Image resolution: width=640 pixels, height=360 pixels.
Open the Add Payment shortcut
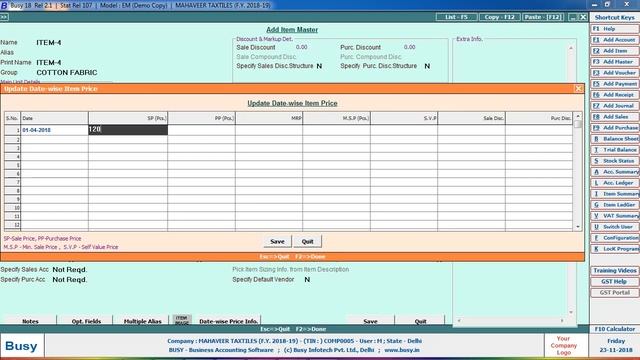pyautogui.click(x=615, y=84)
